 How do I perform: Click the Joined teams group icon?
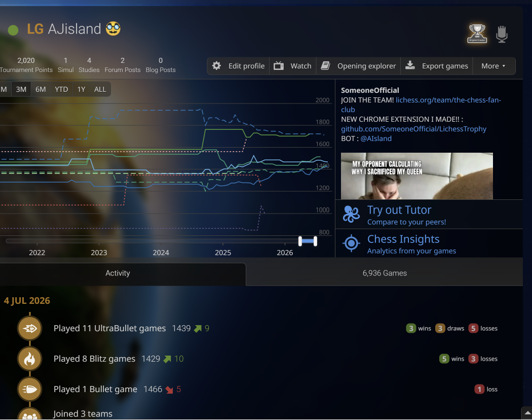(30, 414)
